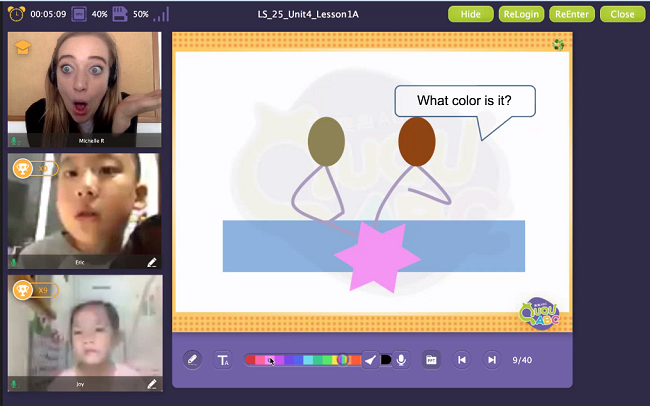Select the eraser tool

coord(193,360)
